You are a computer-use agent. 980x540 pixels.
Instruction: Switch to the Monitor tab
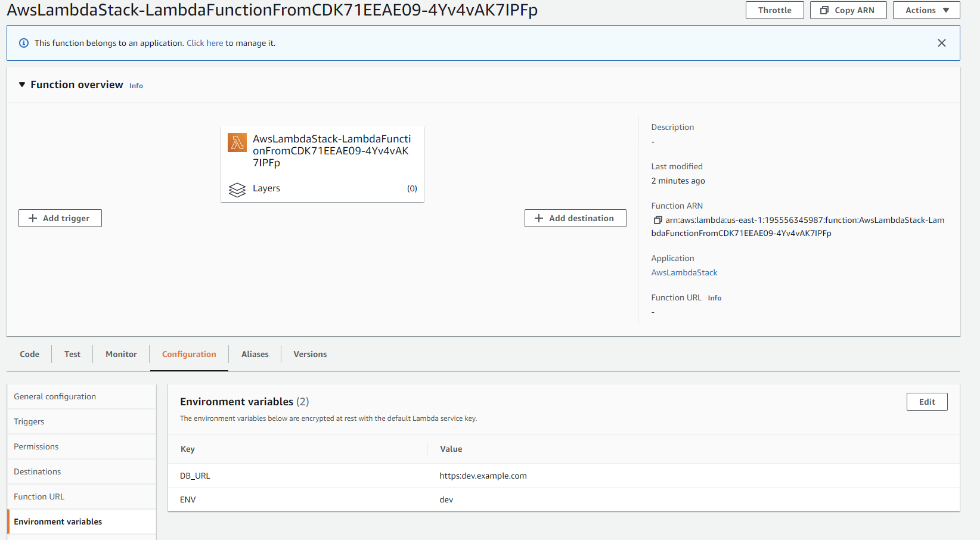click(x=120, y=354)
